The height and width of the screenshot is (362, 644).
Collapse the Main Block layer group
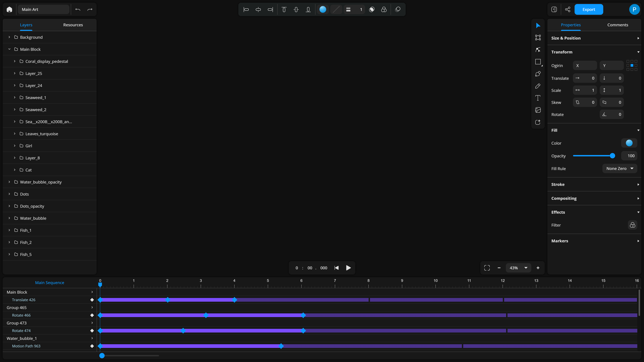click(x=9, y=49)
